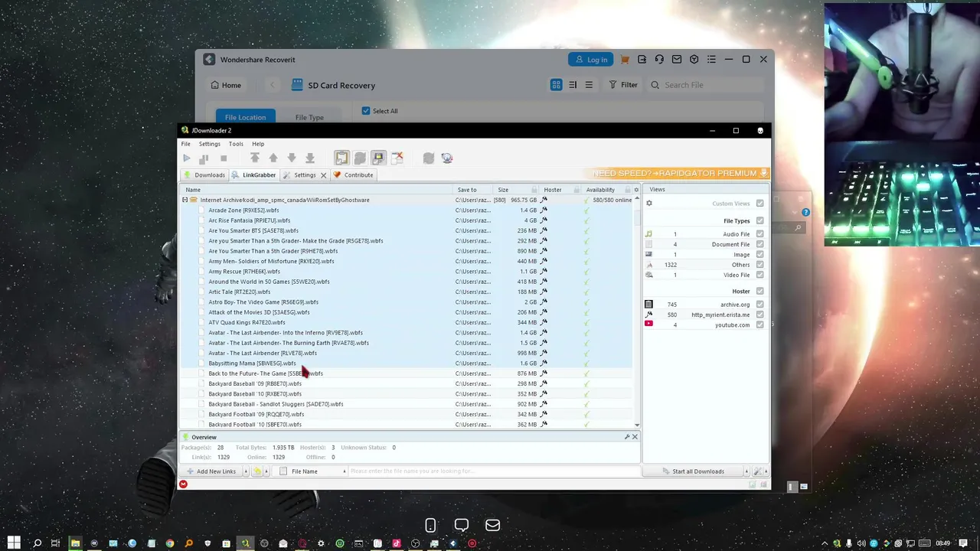Switch to grid view in Recoverit
Screen dimensions: 980x551
tap(557, 85)
